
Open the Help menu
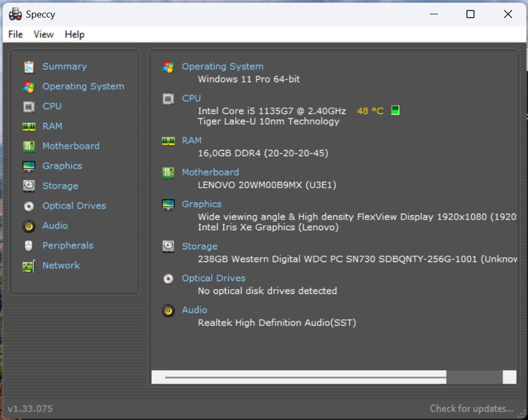pos(74,34)
